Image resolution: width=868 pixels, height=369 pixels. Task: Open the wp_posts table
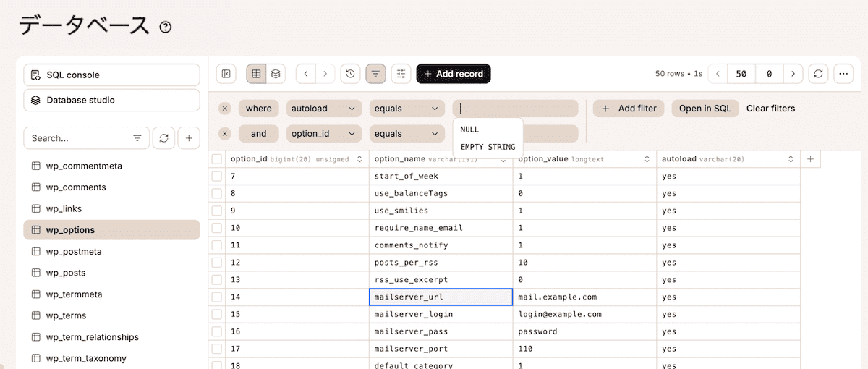click(x=66, y=273)
